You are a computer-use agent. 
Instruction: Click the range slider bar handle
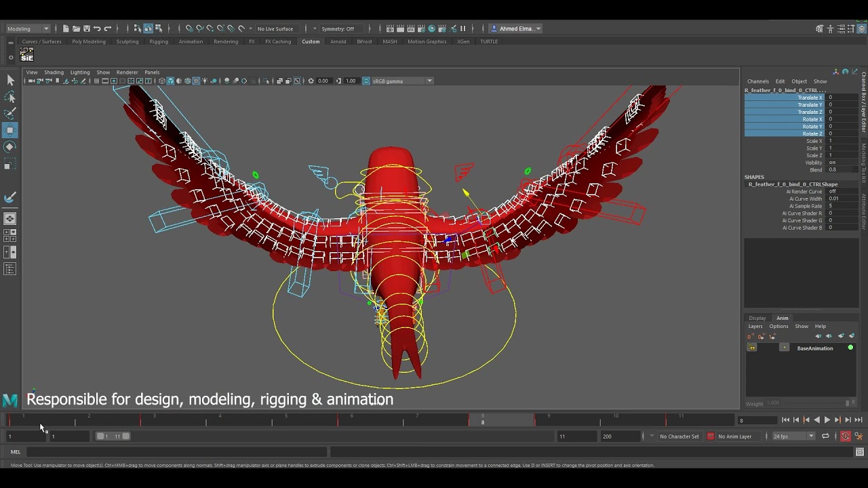point(113,436)
